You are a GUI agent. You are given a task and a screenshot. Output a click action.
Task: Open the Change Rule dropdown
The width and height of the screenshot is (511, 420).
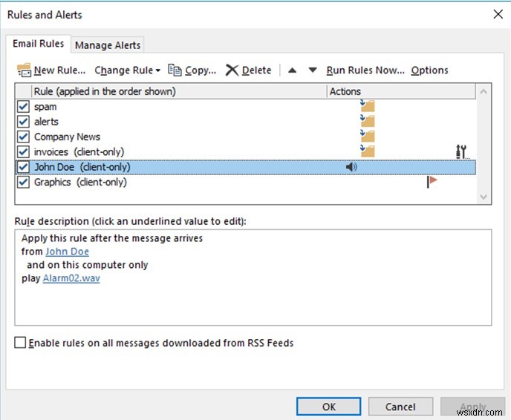point(128,70)
